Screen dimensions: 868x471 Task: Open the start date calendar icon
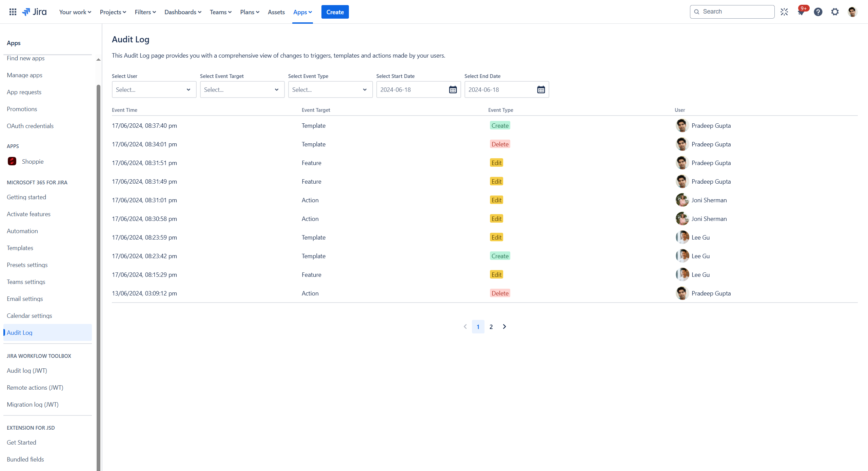453,89
